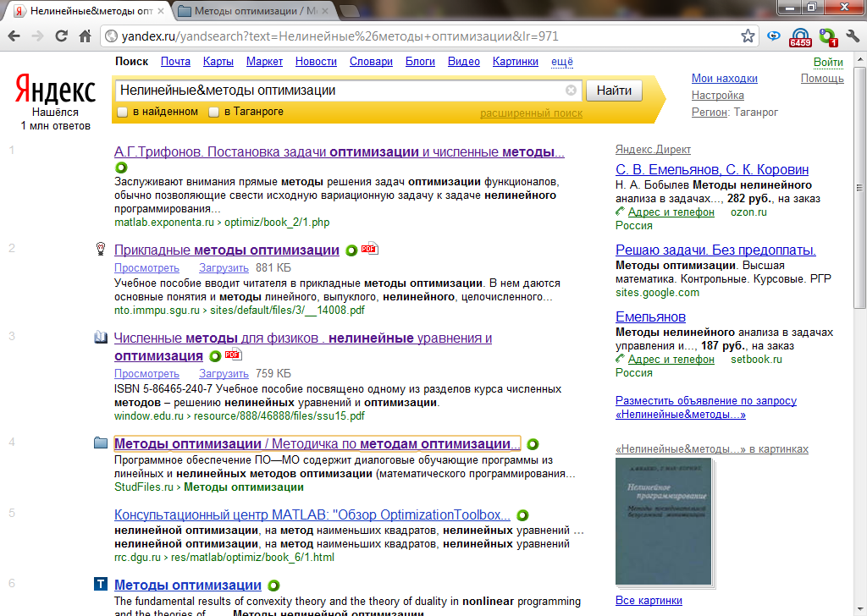Reload the page with the refresh icon
Viewport: 867px width, 616px height.
[x=61, y=36]
